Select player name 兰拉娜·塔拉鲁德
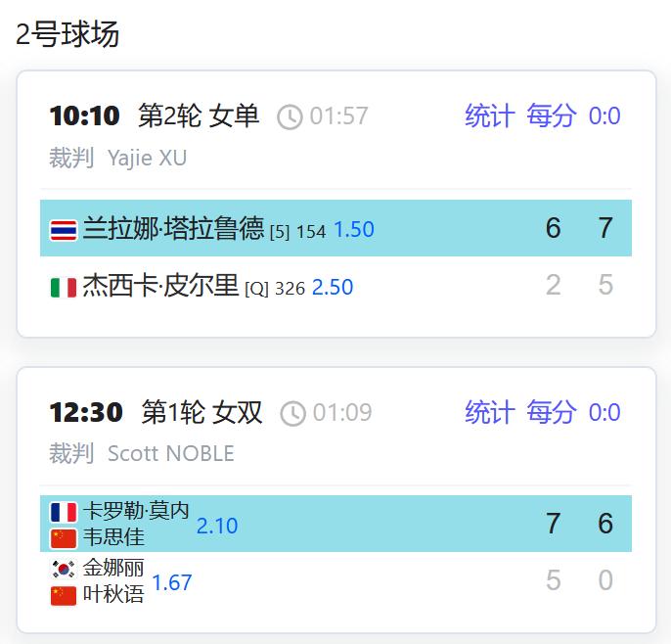The width and height of the screenshot is (671, 644). (x=173, y=228)
